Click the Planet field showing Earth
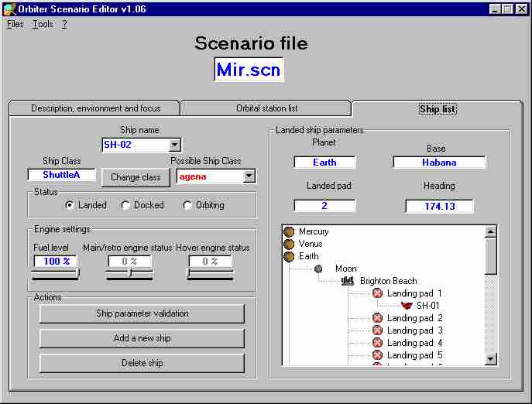Image resolution: width=532 pixels, height=404 pixels. pos(324,163)
